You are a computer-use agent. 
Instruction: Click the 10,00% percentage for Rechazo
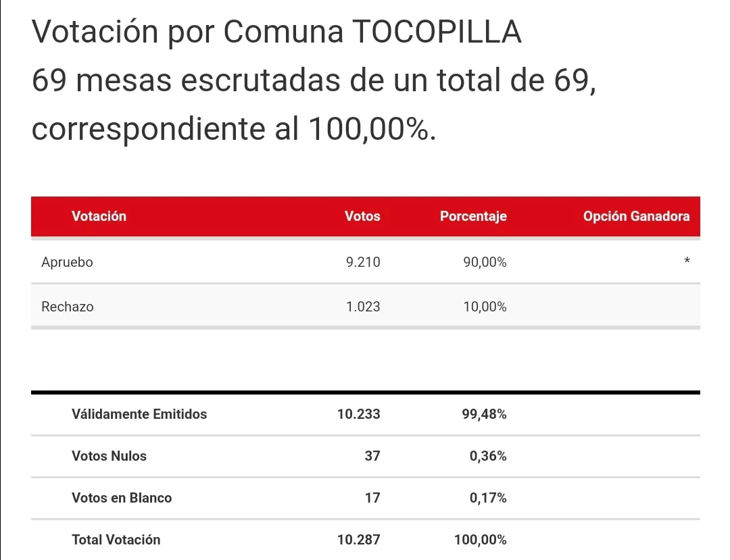pos(485,307)
